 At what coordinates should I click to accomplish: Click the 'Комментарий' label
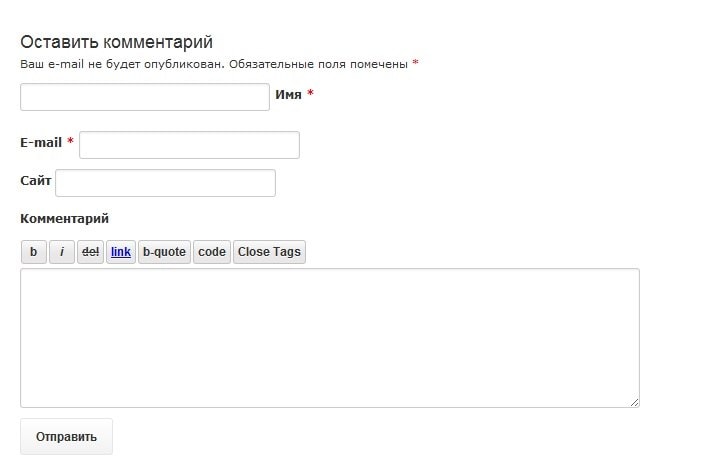tap(64, 218)
